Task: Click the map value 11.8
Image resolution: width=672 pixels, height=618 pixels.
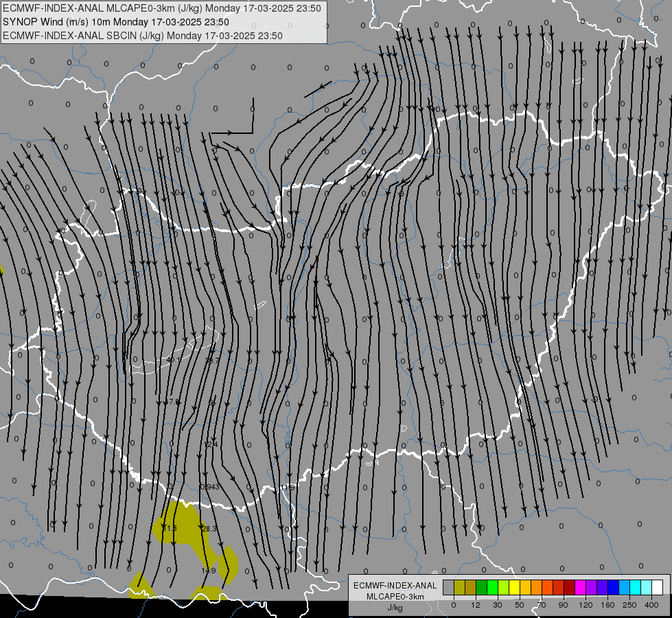Action: pos(170,528)
